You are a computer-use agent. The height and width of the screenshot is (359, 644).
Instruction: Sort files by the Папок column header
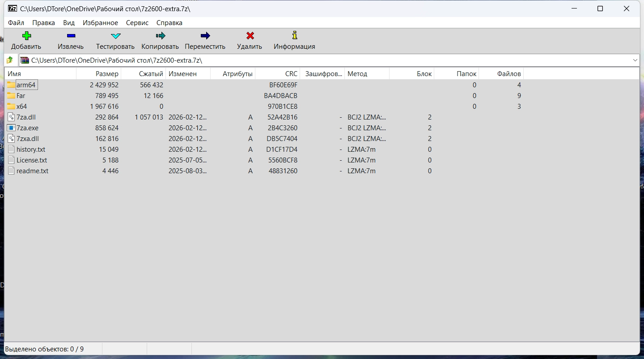pos(456,74)
